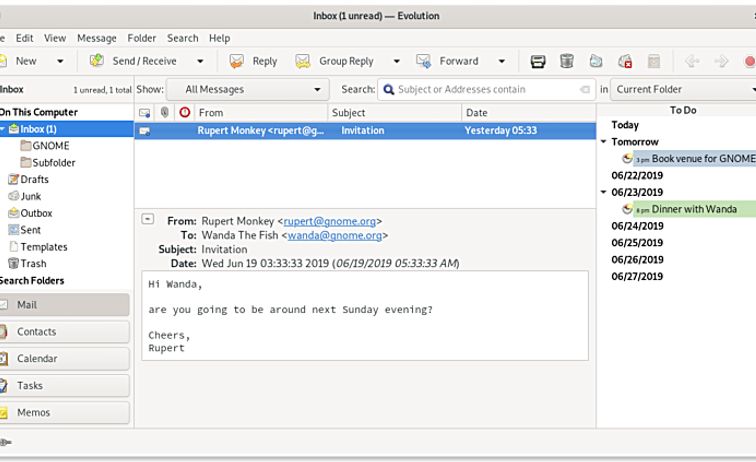This screenshot has height=462, width=756.
Task: Click the Print message icon
Action: [x=538, y=61]
